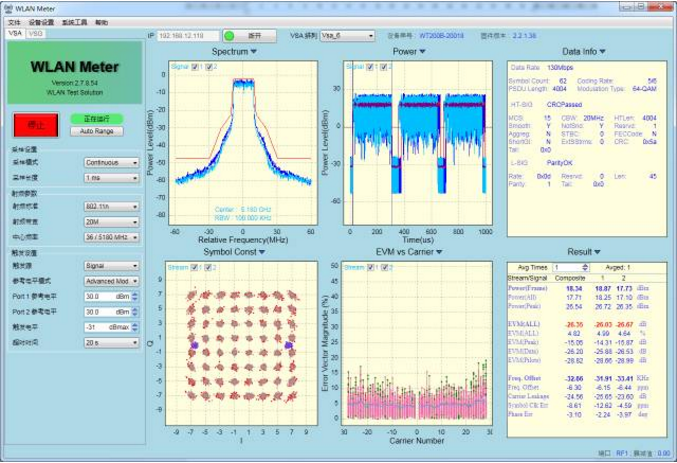The image size is (677, 463).
Task: Click the WT200B device serial number text
Action: (x=442, y=36)
